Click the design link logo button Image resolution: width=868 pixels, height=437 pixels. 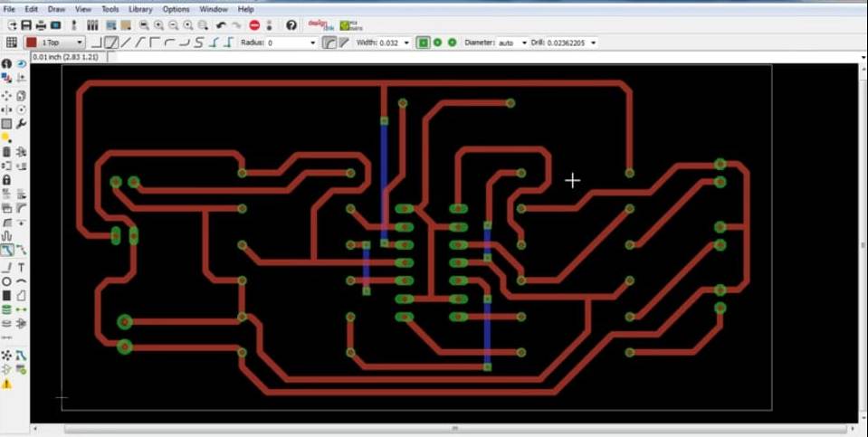tap(321, 25)
